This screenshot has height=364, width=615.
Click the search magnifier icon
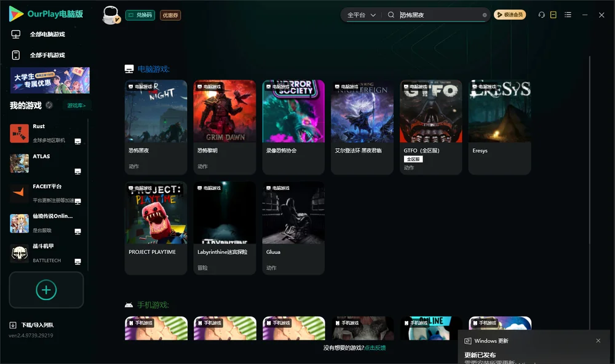tap(391, 15)
